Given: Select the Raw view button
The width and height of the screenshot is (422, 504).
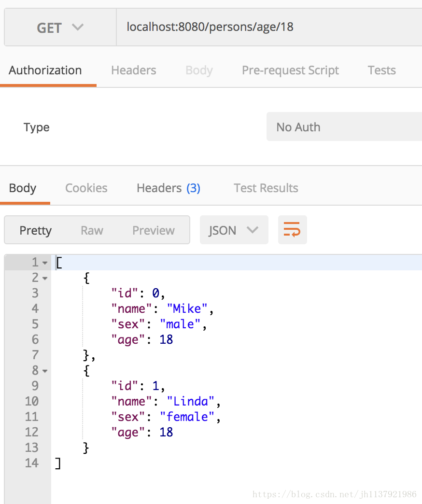Looking at the screenshot, I should (x=92, y=230).
